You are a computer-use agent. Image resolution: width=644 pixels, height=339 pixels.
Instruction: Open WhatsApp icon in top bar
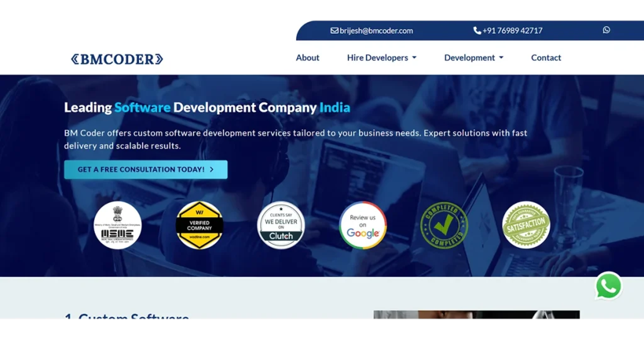(x=606, y=30)
